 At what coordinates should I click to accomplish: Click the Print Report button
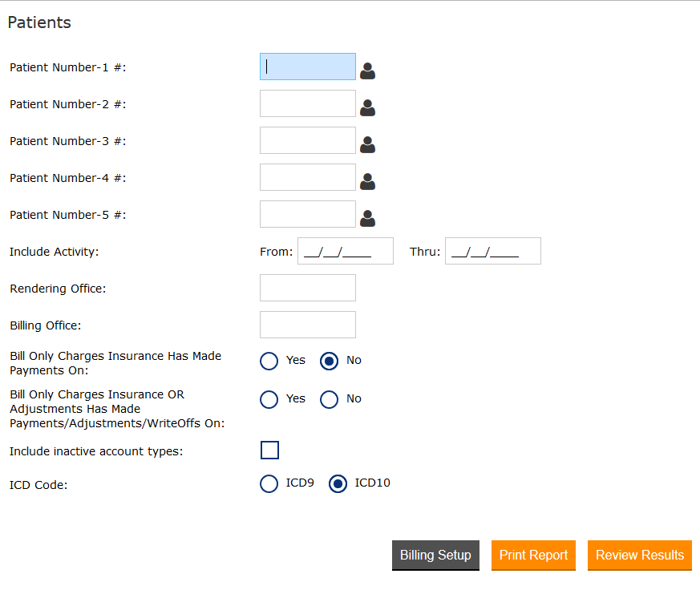(533, 555)
